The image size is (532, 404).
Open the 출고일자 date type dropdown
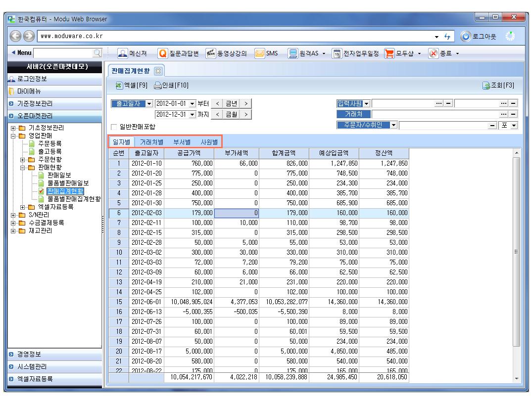(150, 103)
